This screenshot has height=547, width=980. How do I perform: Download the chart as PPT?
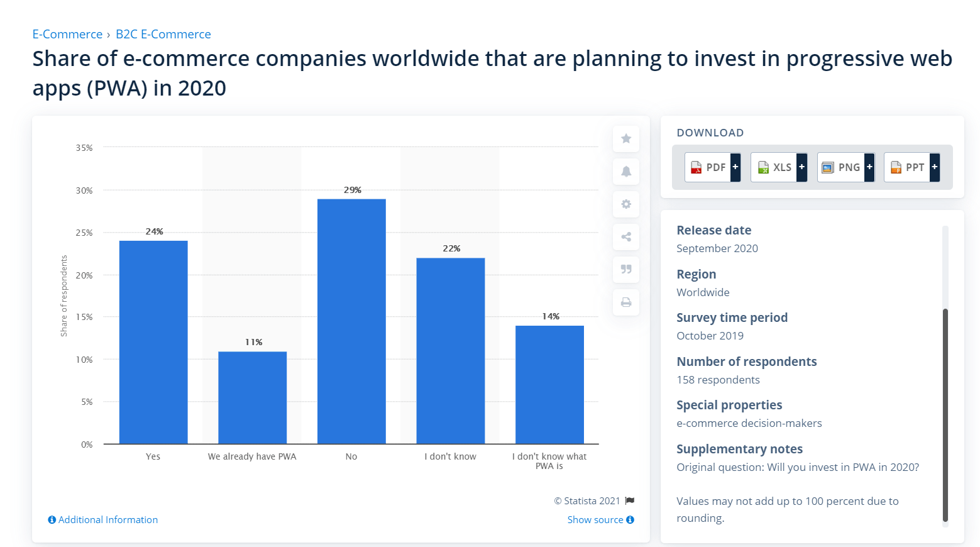pyautogui.click(x=907, y=167)
